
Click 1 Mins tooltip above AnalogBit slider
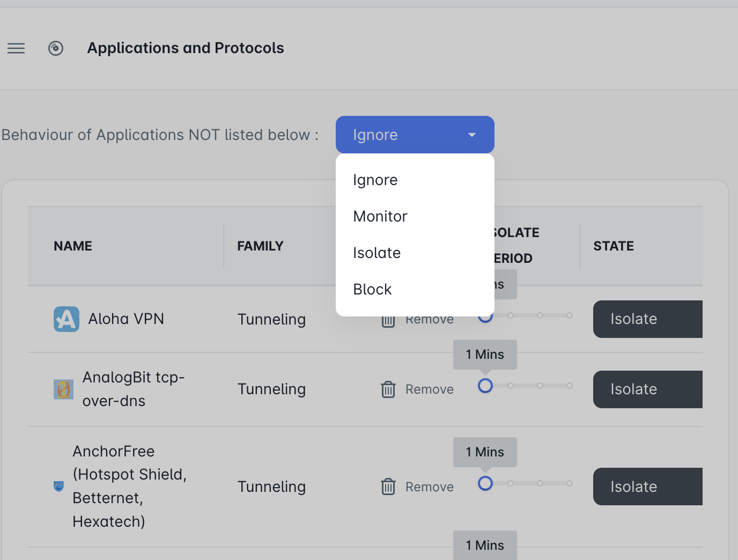tap(485, 355)
